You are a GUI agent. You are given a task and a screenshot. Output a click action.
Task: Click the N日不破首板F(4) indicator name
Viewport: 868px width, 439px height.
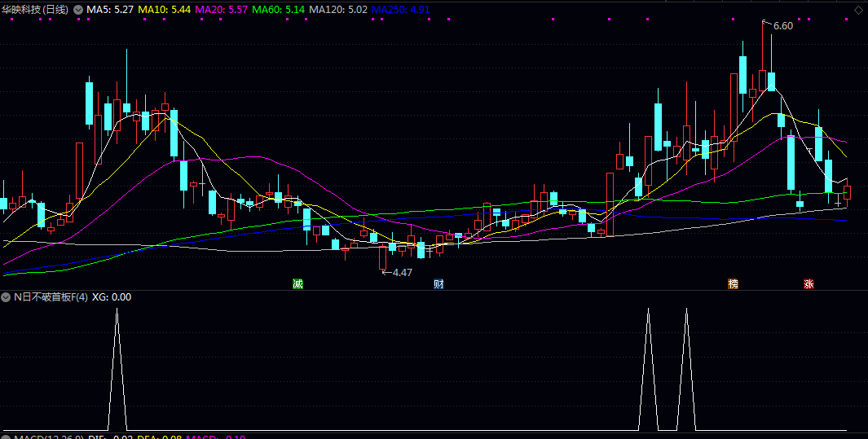pyautogui.click(x=50, y=297)
